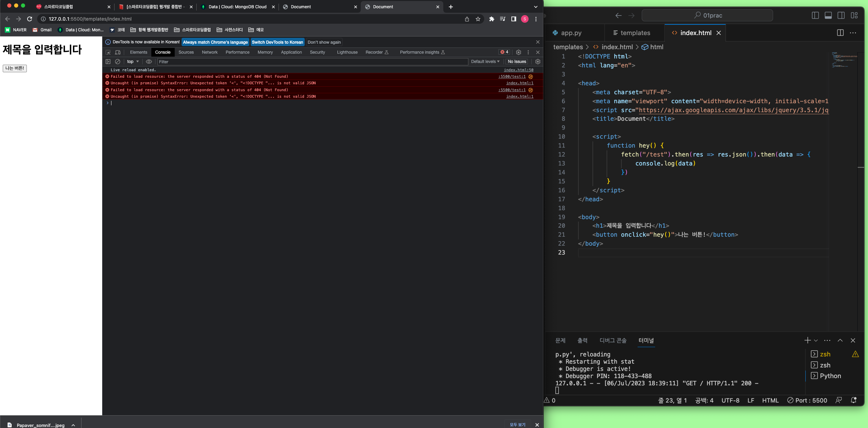Open VS Code notifications bell
Image resolution: width=868 pixels, height=428 pixels.
pos(854,400)
